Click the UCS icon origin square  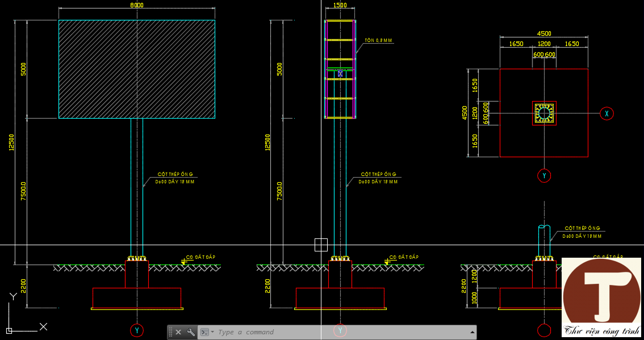[9, 330]
